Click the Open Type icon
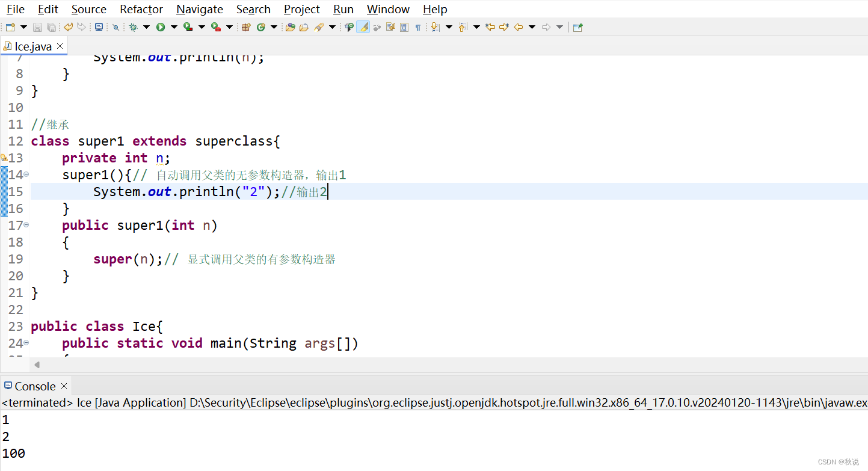Viewport: 868px width, 471px height. tap(290, 27)
